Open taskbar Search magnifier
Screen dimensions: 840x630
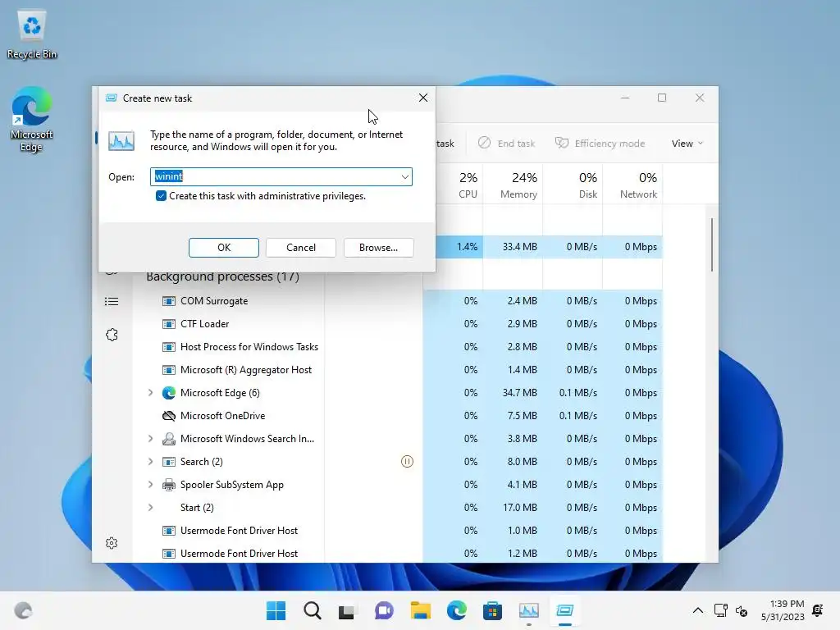[x=313, y=610]
